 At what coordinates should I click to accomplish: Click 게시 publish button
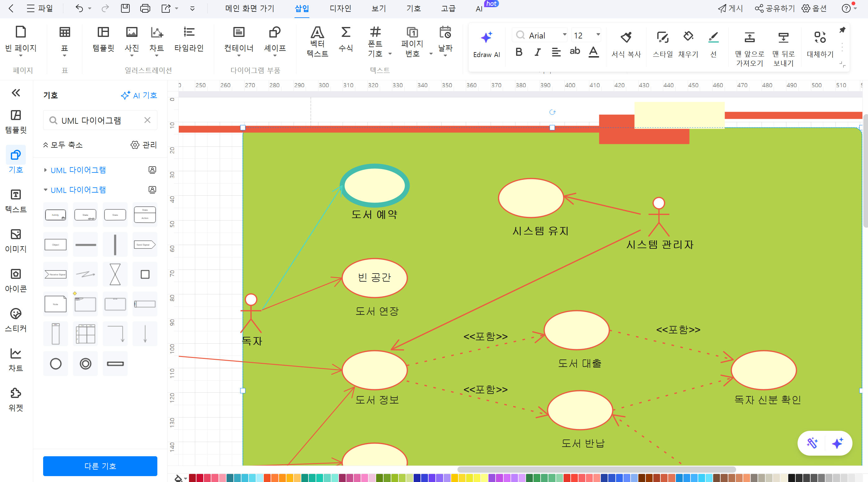pyautogui.click(x=730, y=8)
